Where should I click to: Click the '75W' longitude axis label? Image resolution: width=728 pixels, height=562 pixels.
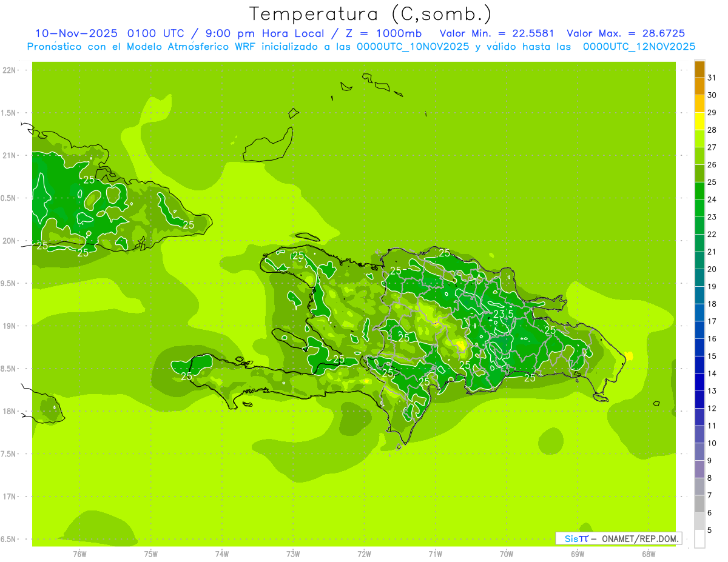[x=151, y=554]
